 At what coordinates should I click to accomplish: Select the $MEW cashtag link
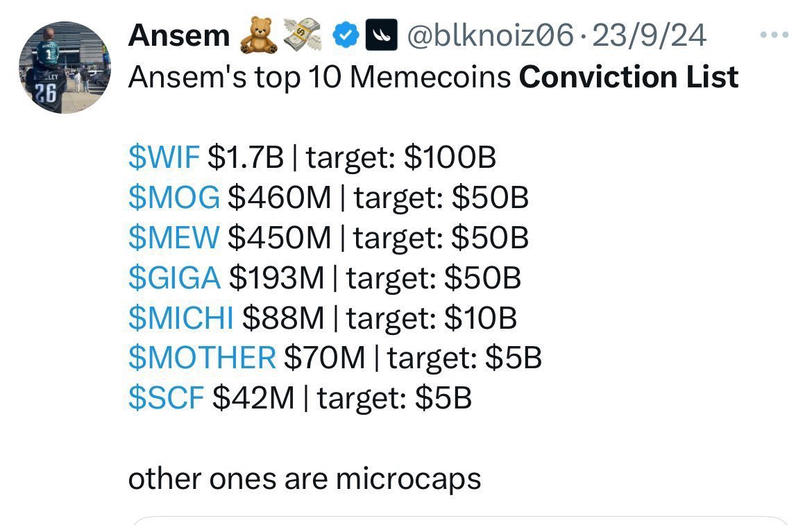point(174,238)
